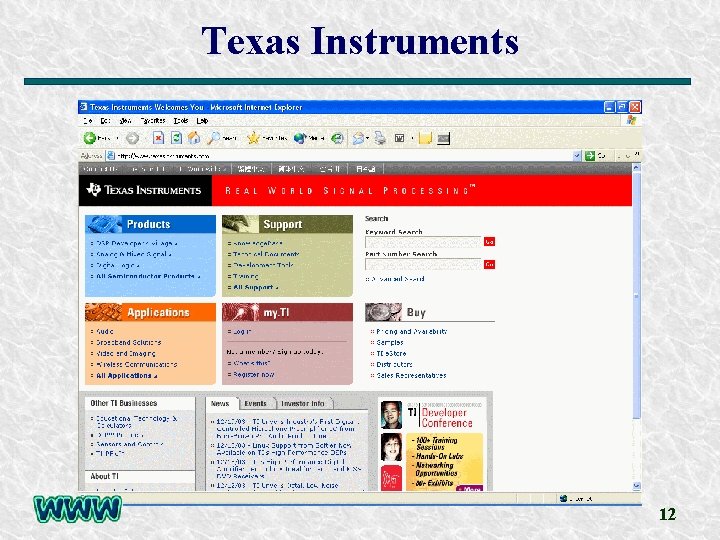The height and width of the screenshot is (540, 720).
Task: Open the Favorites star icon
Action: (x=253, y=138)
